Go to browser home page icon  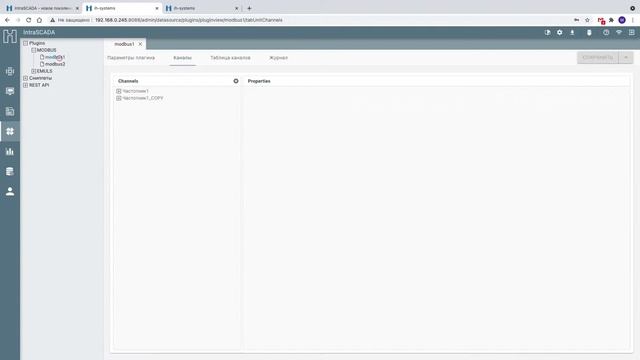point(39,20)
